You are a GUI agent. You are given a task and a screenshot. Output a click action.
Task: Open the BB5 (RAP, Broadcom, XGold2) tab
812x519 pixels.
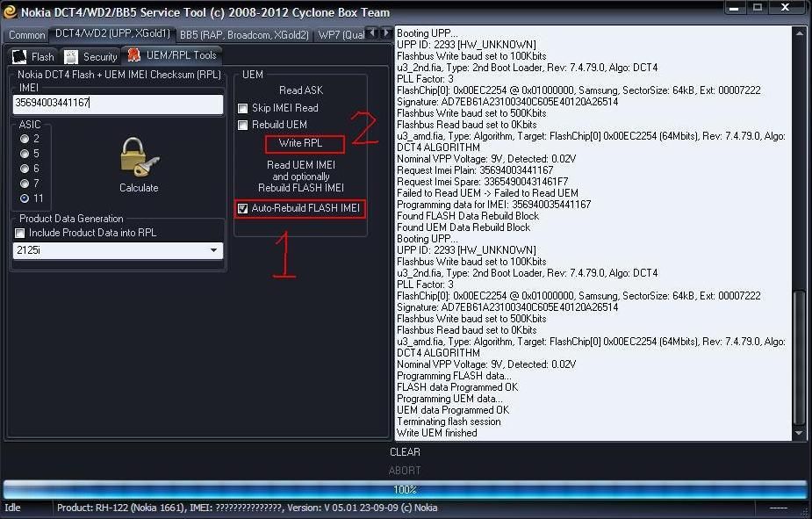click(x=244, y=35)
